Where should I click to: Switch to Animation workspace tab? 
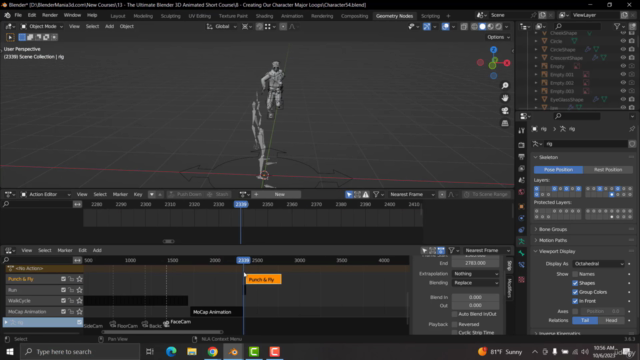(x=292, y=16)
